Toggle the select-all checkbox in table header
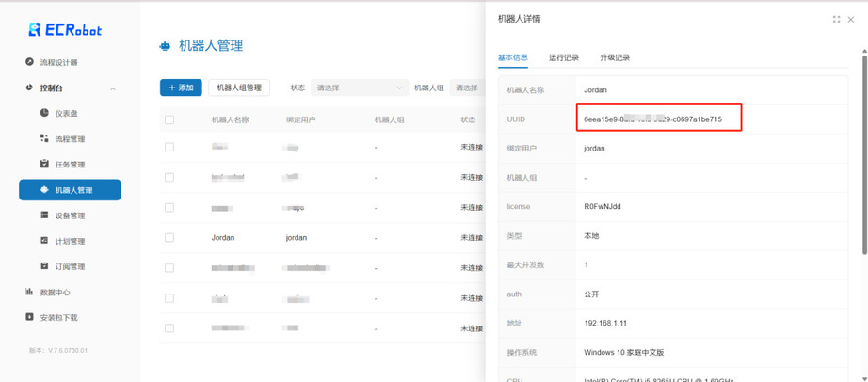 (x=169, y=119)
